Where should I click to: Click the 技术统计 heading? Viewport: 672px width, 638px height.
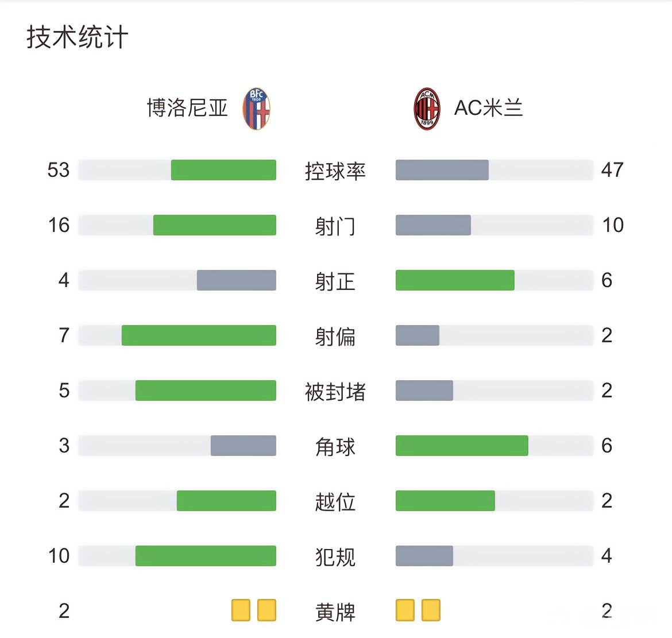[78, 37]
